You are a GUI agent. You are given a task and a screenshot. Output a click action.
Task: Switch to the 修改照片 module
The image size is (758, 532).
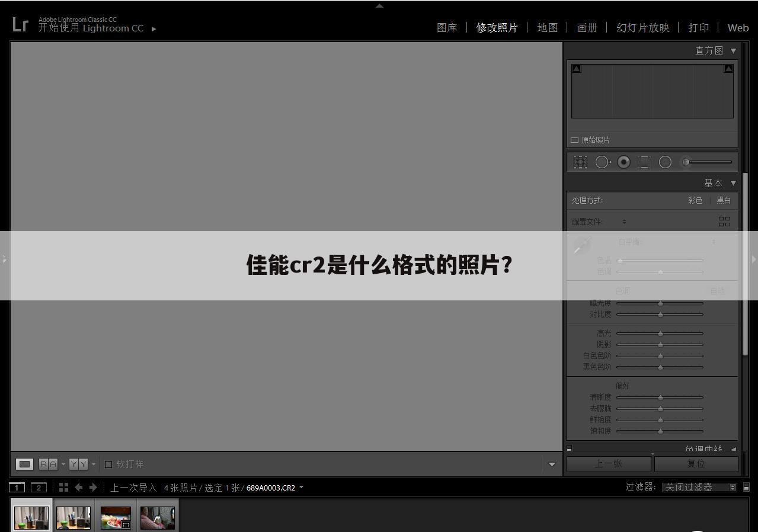497,28
